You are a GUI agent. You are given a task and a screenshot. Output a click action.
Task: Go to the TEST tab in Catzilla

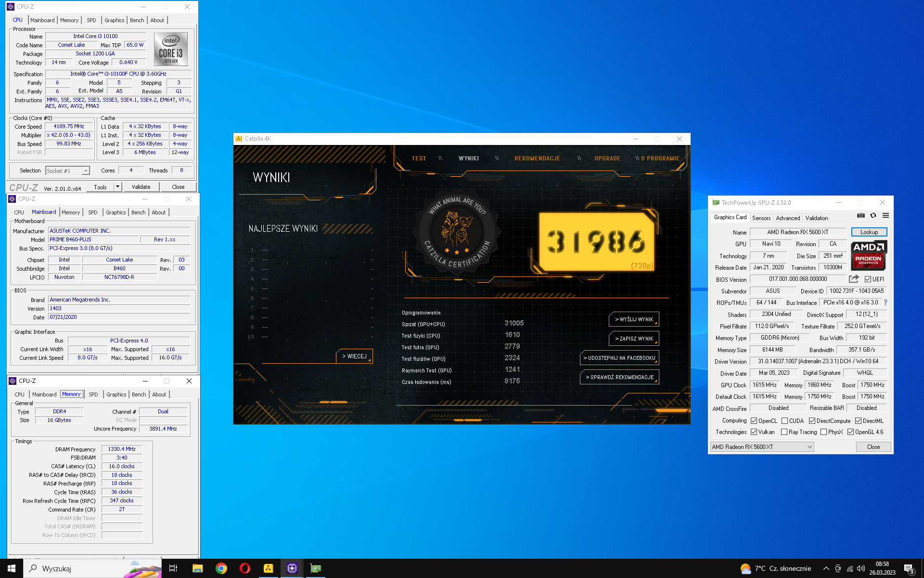click(419, 158)
